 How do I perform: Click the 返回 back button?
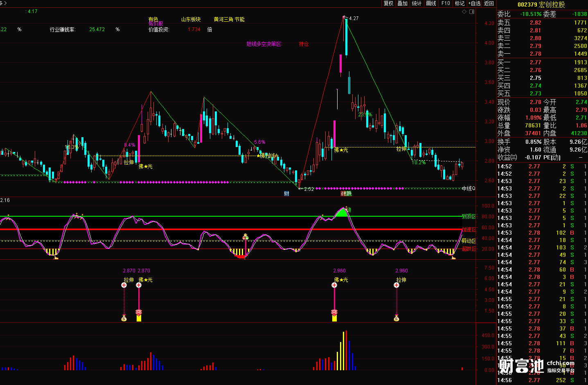(489, 3)
